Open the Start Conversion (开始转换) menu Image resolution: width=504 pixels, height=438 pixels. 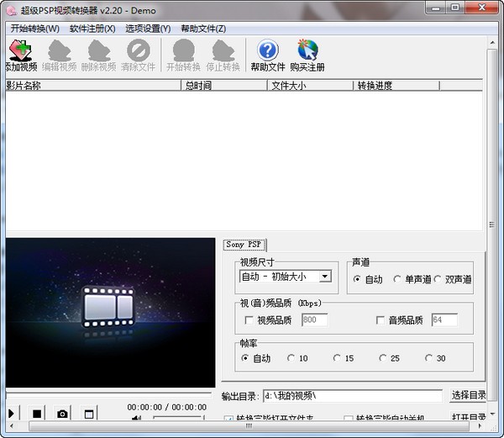34,28
